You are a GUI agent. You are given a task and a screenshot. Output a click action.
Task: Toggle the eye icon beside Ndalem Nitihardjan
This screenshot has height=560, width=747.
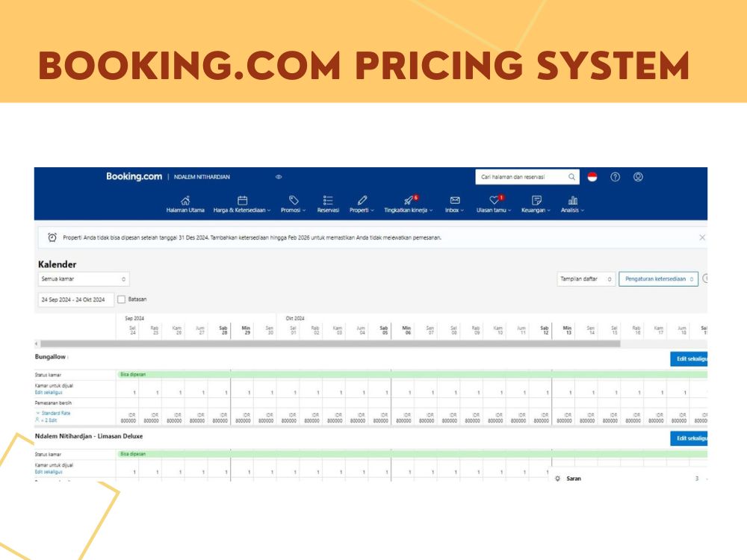(279, 177)
